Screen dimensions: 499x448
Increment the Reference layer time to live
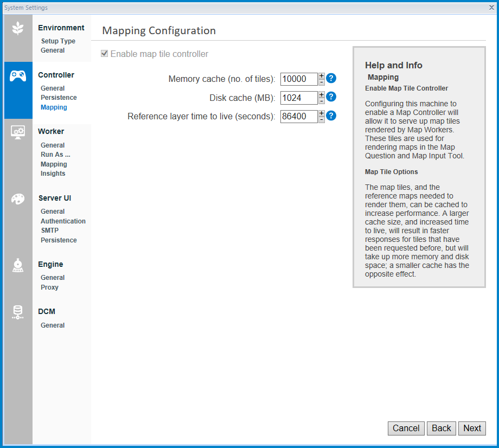click(x=321, y=113)
